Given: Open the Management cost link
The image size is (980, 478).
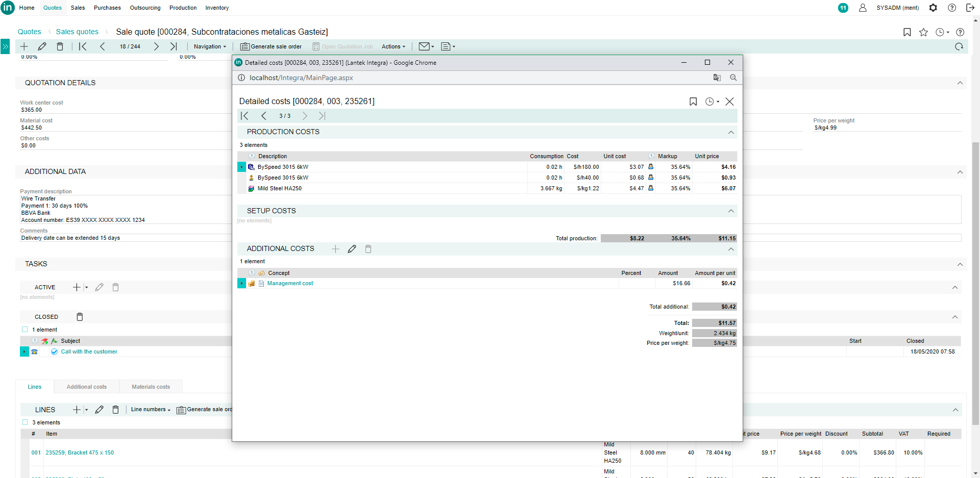Looking at the screenshot, I should tap(290, 284).
